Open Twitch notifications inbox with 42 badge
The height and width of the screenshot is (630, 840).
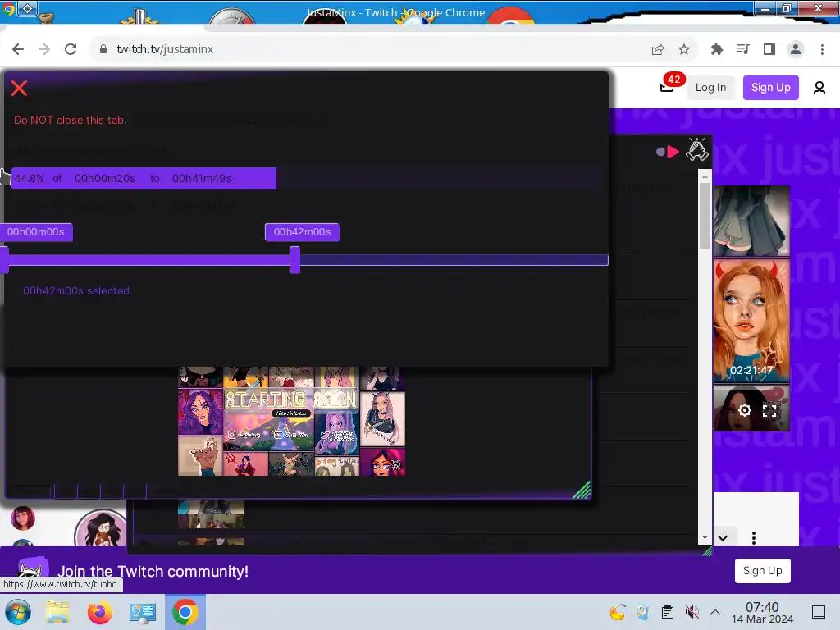667,87
